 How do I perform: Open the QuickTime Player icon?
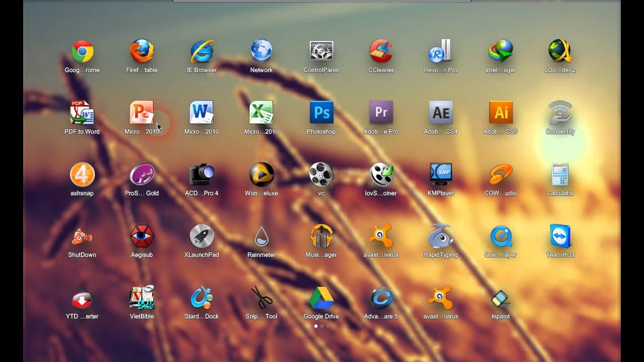click(501, 236)
